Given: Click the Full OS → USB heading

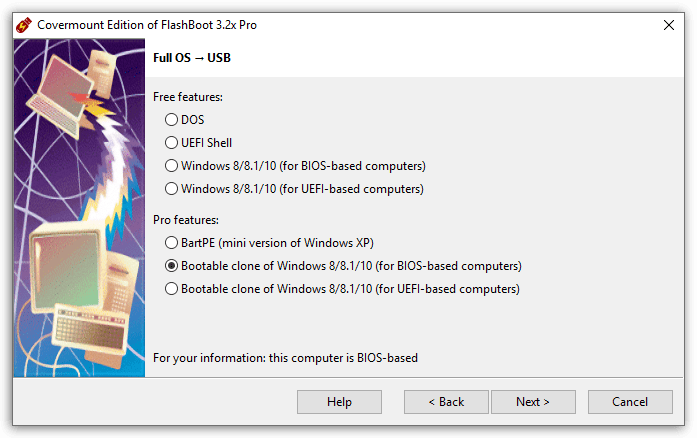Looking at the screenshot, I should 192,58.
